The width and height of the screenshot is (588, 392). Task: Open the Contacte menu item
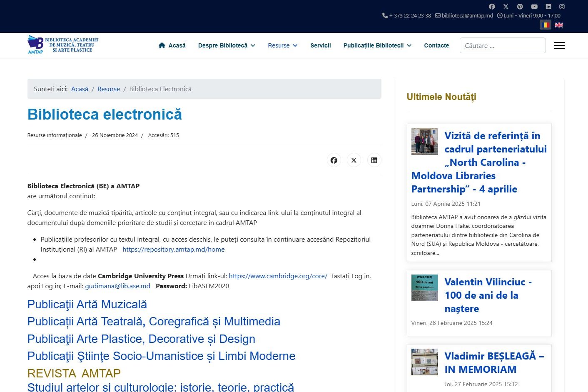pyautogui.click(x=436, y=45)
